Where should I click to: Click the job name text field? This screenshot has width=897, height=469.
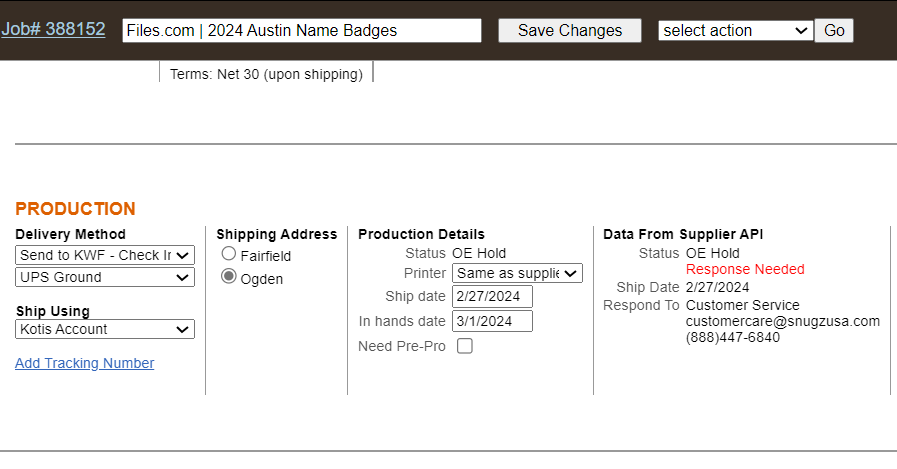tap(301, 30)
